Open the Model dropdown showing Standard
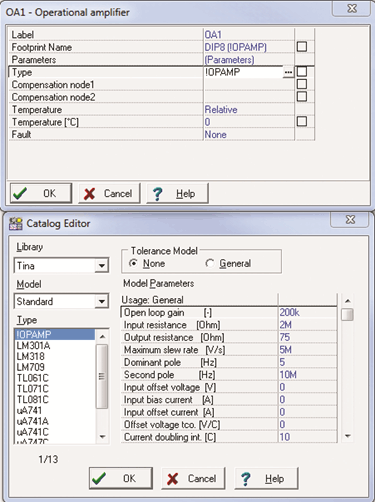Viewport: 375px width, 502px height. (x=61, y=301)
